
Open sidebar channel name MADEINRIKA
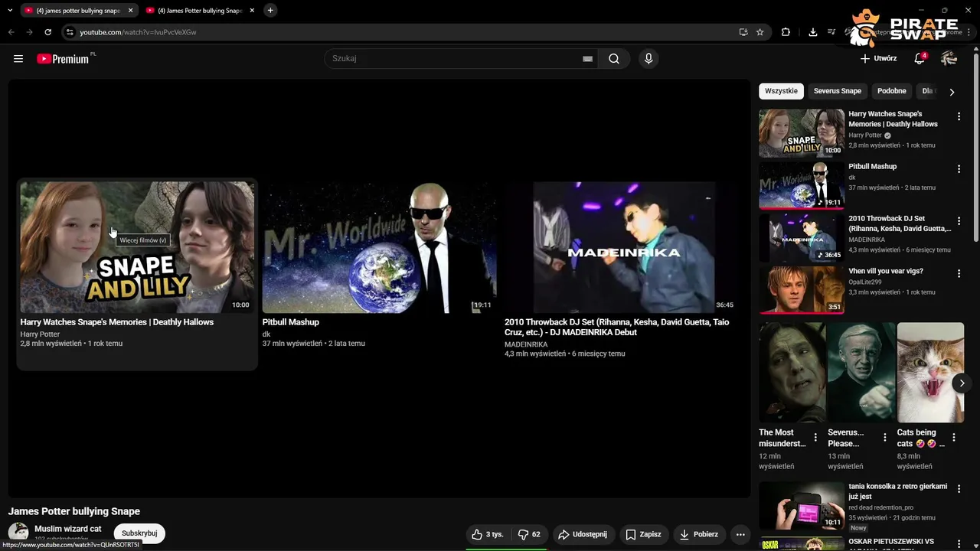867,240
